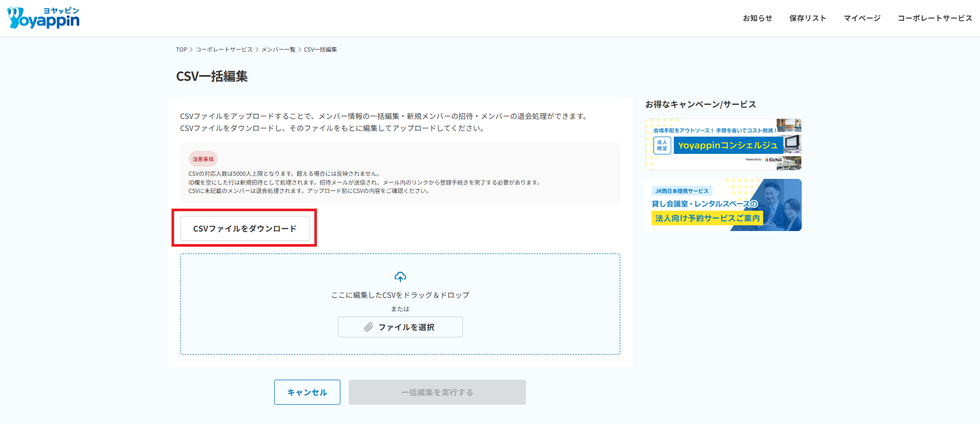Click コーポレートサービス in the breadcrumb trail
Image resolution: width=980 pixels, height=424 pixels.
pos(224,50)
